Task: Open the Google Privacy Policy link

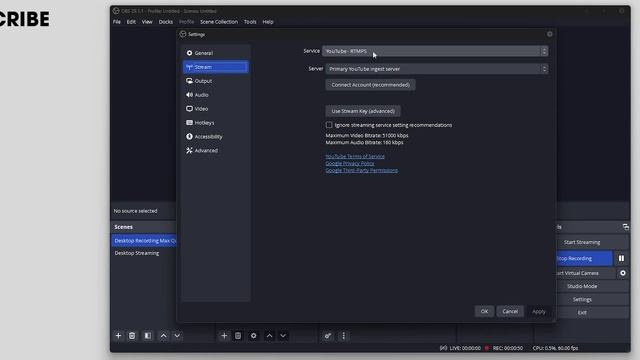Action: click(x=350, y=163)
